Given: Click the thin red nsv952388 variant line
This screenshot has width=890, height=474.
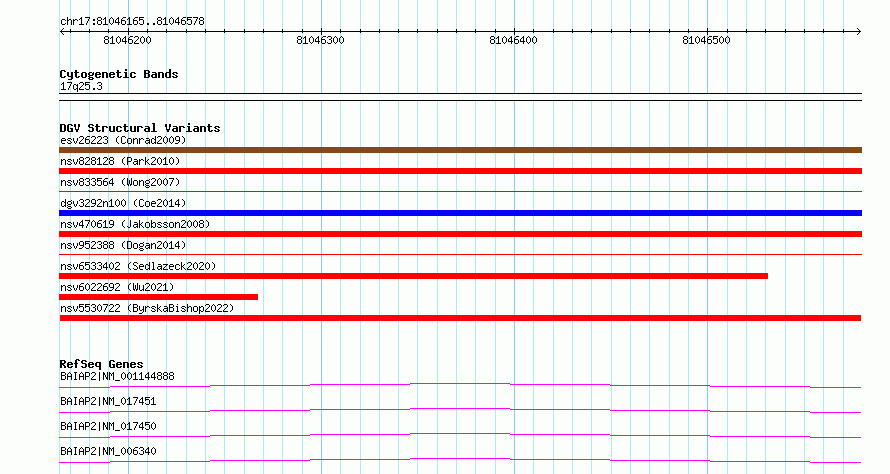Looking at the screenshot, I should point(460,255).
